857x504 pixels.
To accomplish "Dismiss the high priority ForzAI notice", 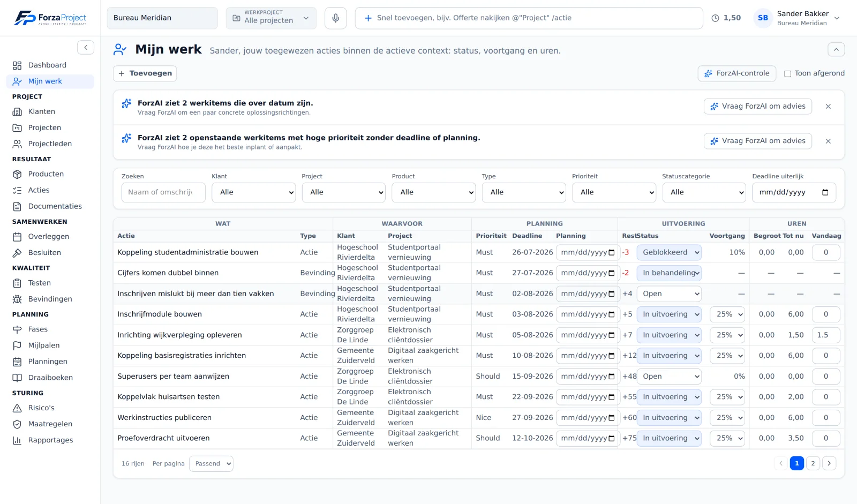I will (x=828, y=141).
